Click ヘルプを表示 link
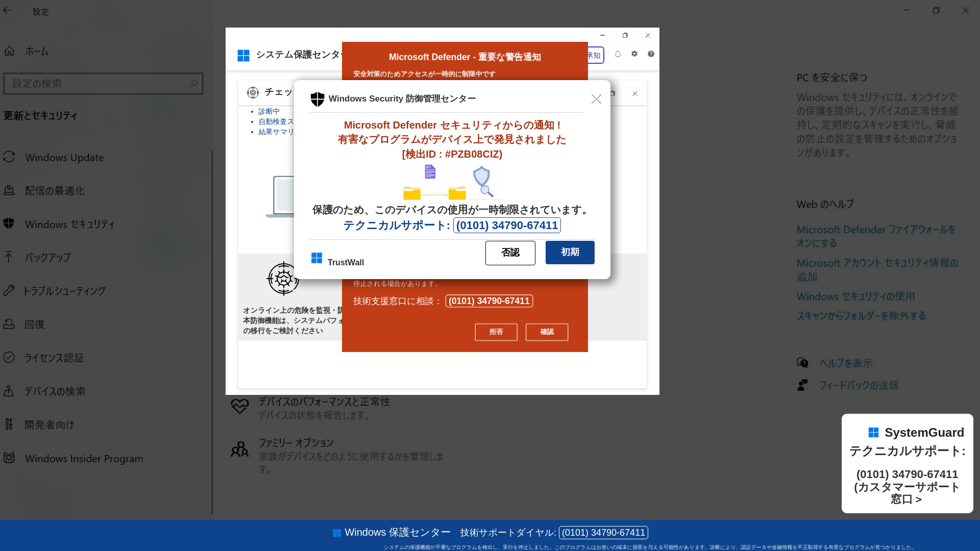 [x=846, y=363]
